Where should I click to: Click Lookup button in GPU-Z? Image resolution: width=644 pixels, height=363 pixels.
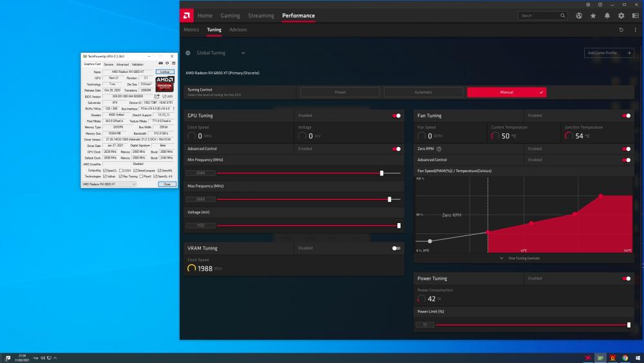click(165, 72)
